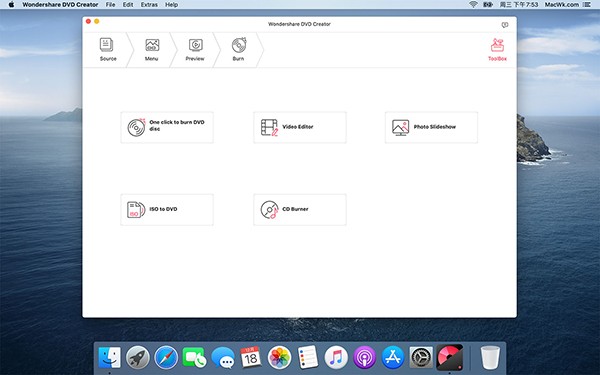Open Finder from the Dock

109,357
